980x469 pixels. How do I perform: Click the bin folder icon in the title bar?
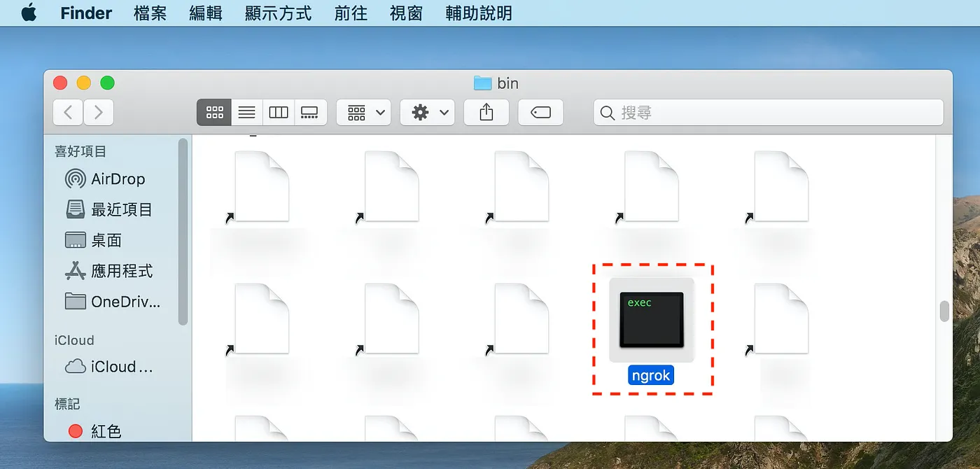click(x=483, y=83)
